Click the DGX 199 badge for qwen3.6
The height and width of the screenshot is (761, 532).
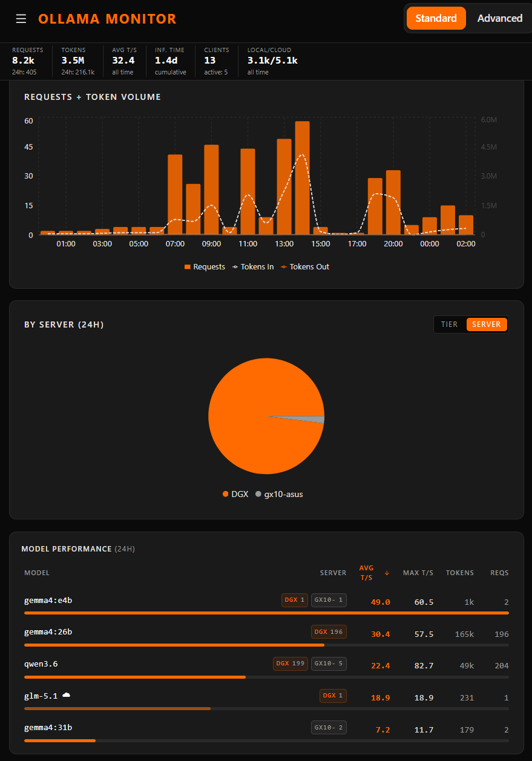[291, 664]
